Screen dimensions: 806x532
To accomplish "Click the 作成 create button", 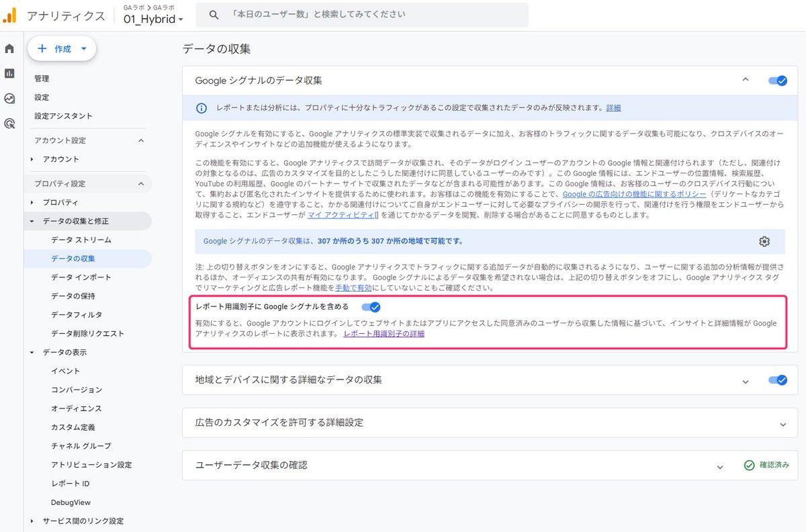I will [x=62, y=48].
